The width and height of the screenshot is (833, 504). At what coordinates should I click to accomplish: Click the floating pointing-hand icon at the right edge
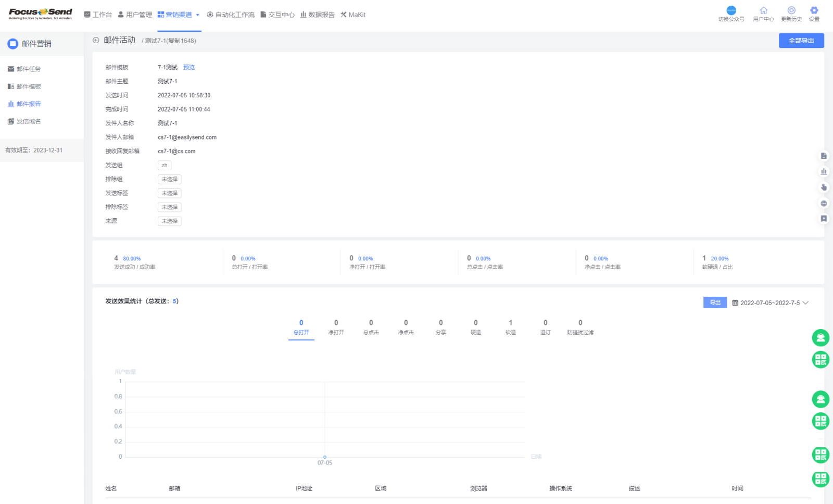click(x=824, y=187)
